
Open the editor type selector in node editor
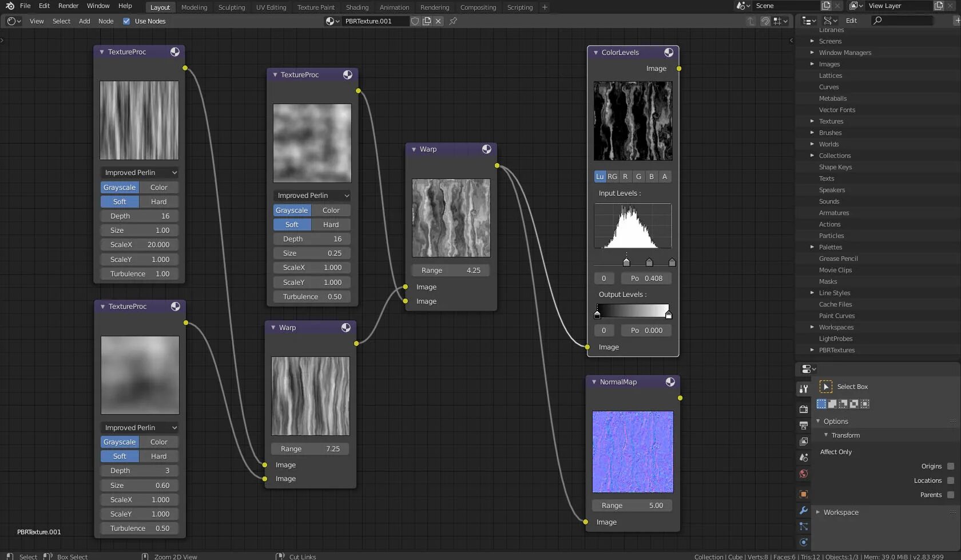[14, 21]
